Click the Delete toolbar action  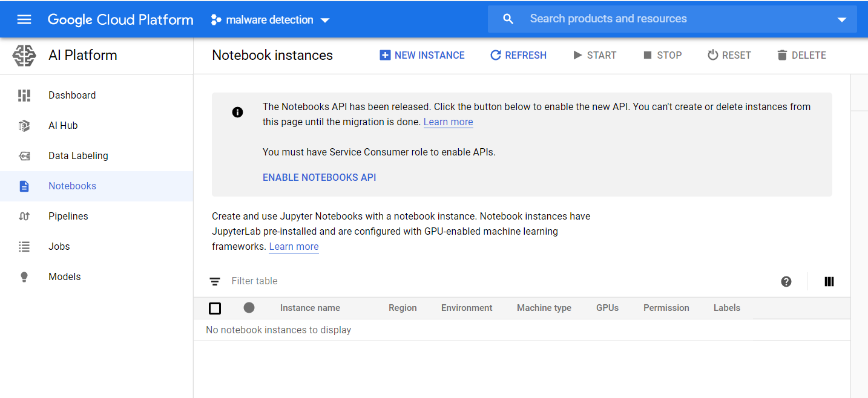point(801,55)
